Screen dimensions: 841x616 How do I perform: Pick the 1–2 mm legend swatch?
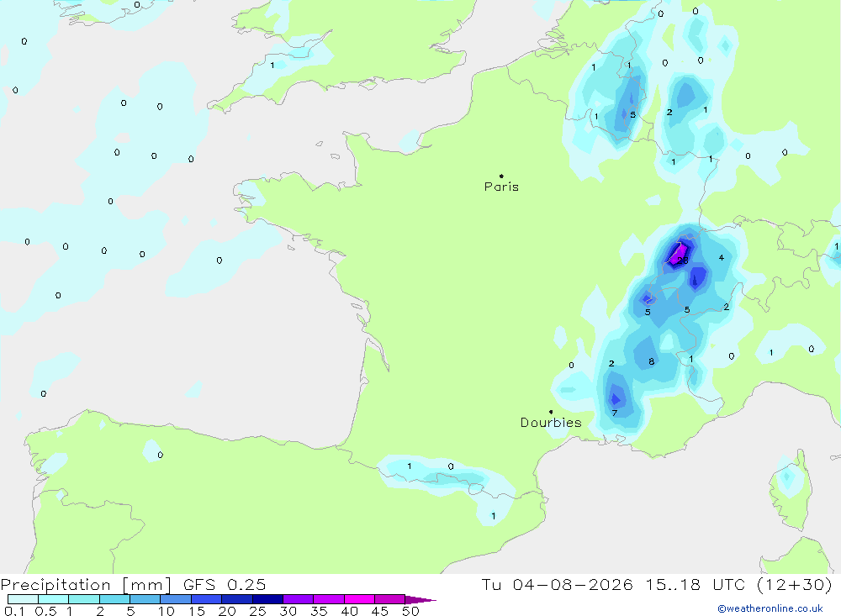84,599
